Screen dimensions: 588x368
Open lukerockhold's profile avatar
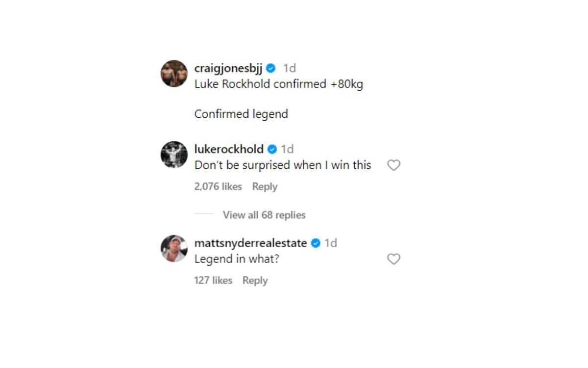click(174, 155)
